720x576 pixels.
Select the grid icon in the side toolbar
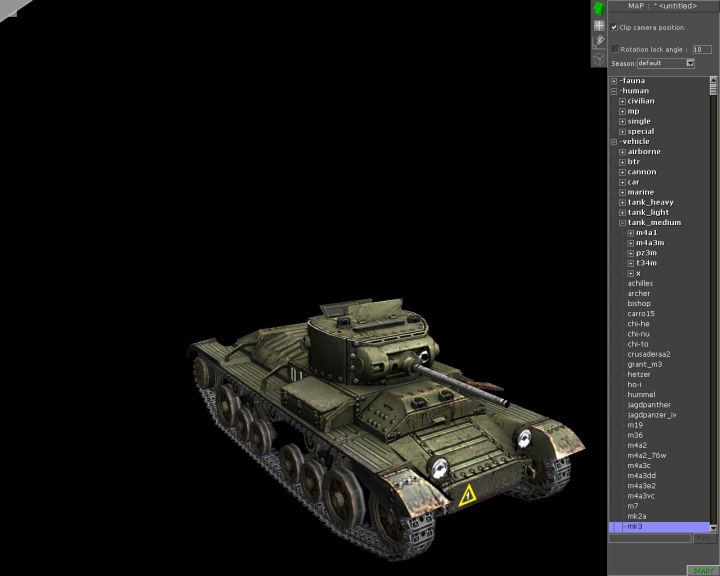point(599,25)
